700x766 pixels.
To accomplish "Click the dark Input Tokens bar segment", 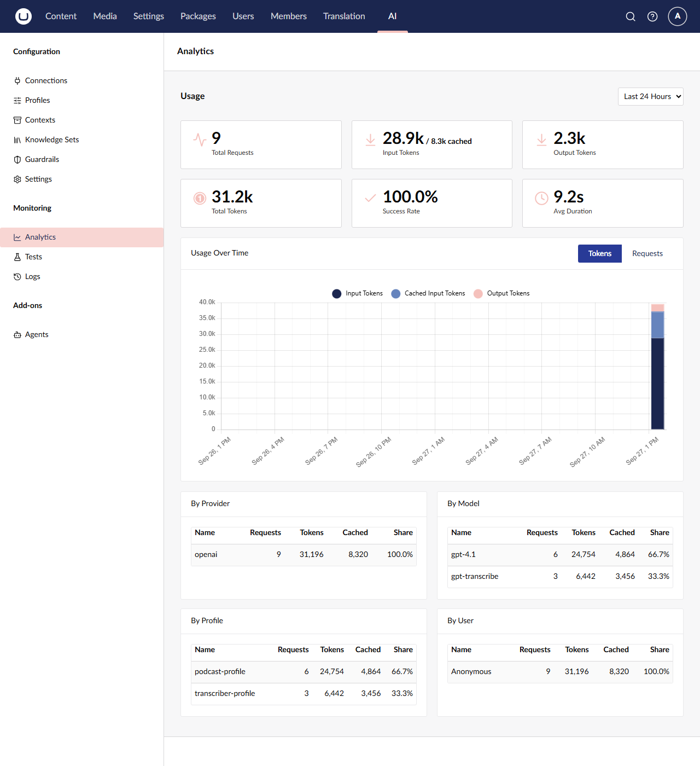I will point(657,384).
